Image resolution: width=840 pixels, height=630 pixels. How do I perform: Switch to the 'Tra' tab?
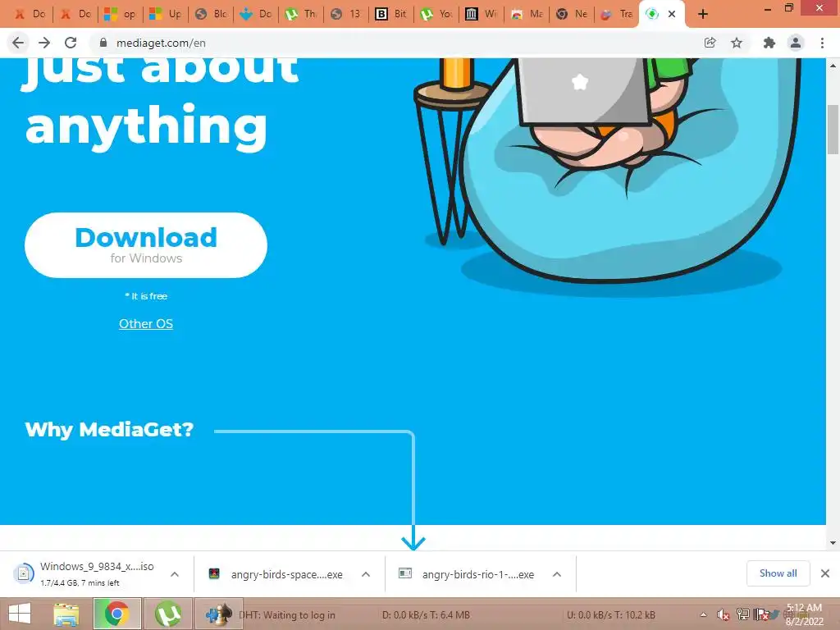(615, 15)
